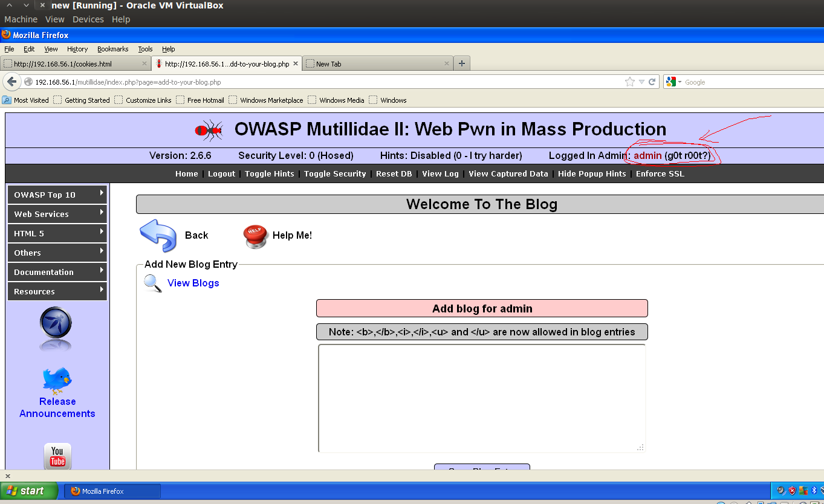Click the Most Visited bookmark icon
824x504 pixels.
7,100
